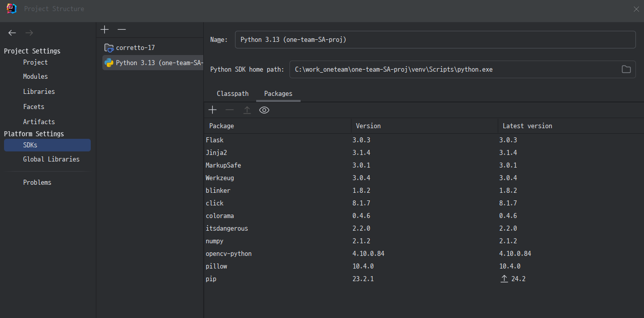Screen dimensions: 644x318
Task: Select Python 3.13 SDK in list
Action: (153, 63)
